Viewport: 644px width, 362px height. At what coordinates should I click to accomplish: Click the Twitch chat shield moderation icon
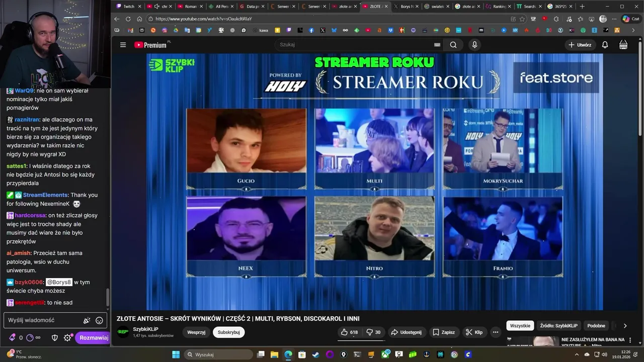point(55,338)
